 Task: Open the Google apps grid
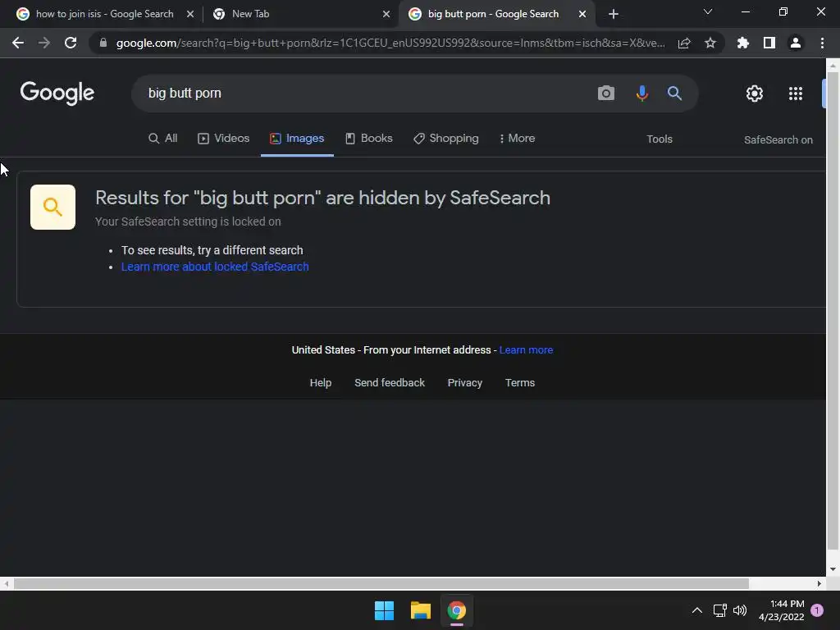[x=796, y=94]
